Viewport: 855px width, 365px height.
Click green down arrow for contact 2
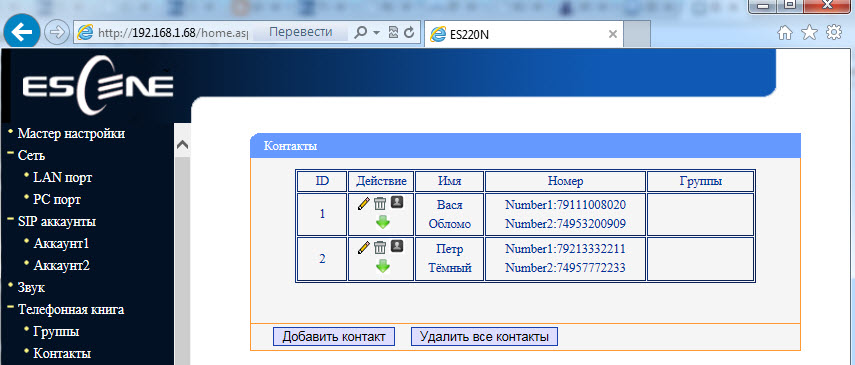pos(383,266)
